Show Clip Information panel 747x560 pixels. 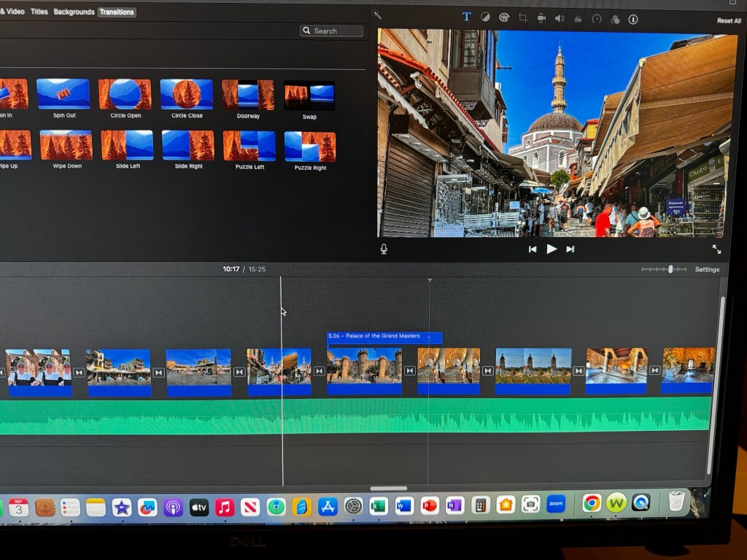[632, 20]
